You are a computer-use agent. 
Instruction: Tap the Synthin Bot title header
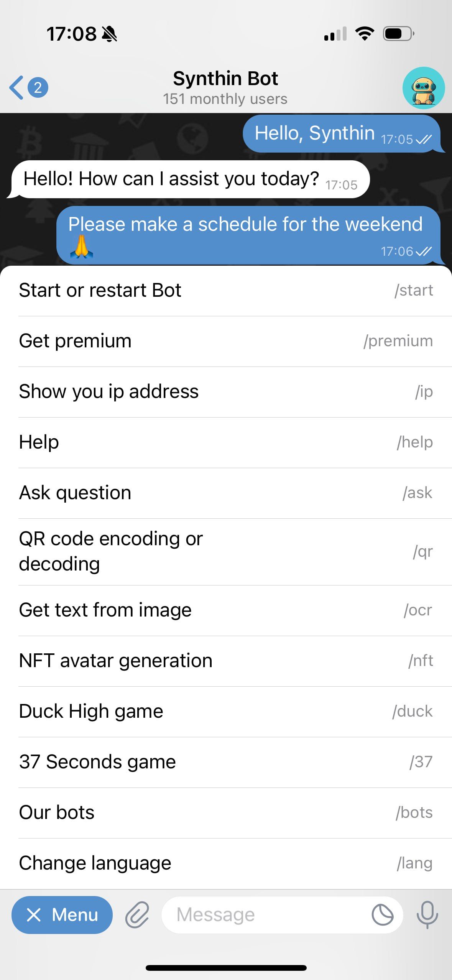pos(225,78)
